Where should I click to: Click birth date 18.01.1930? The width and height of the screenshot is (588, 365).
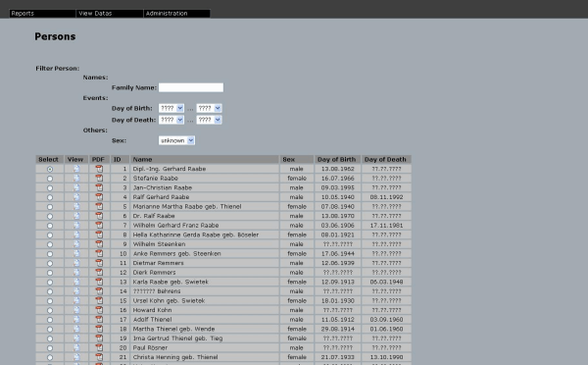[337, 301]
